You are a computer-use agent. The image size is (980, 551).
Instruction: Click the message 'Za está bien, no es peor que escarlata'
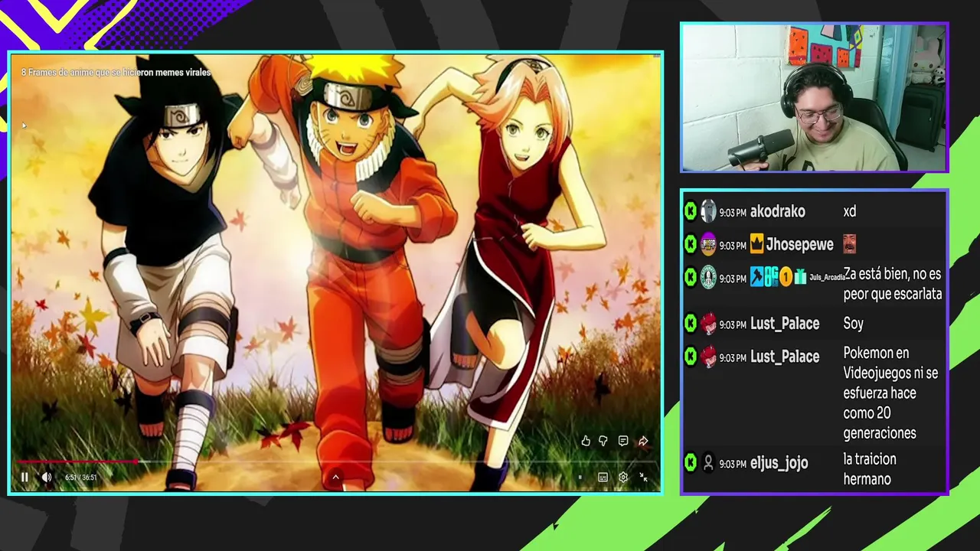[893, 284]
